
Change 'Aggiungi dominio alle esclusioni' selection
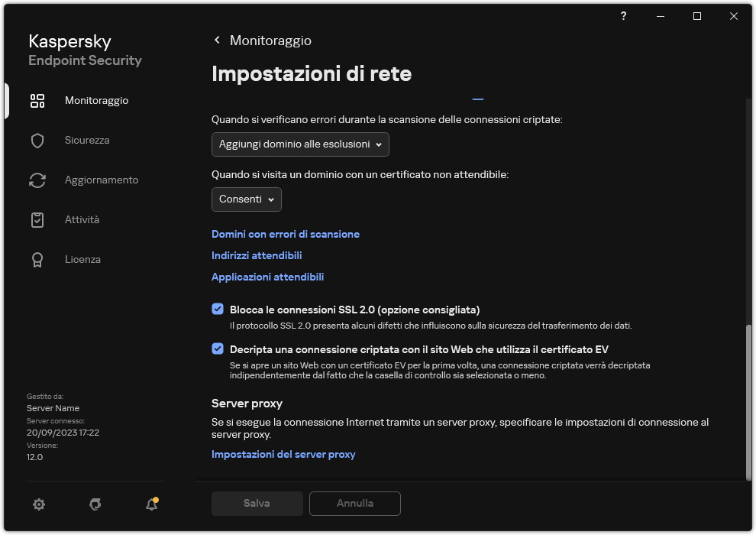pos(300,144)
